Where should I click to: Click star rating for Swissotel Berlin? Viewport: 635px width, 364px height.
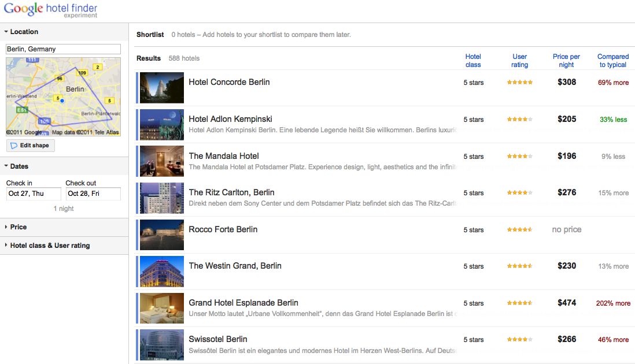tap(519, 339)
